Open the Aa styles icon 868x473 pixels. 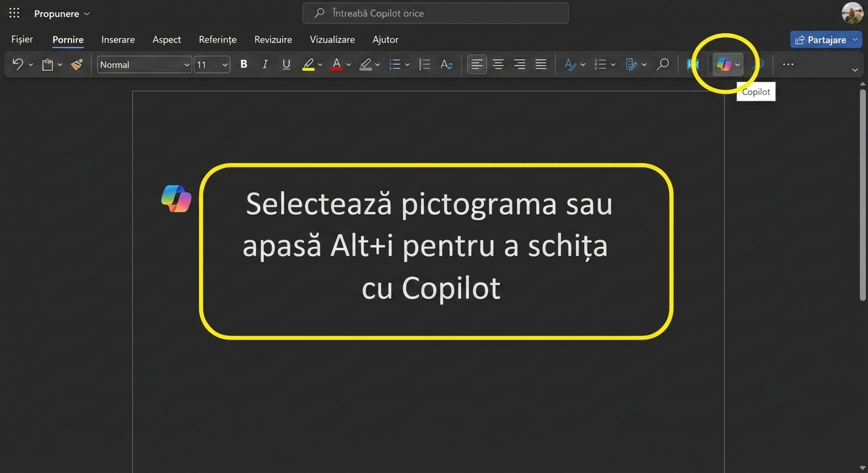[446, 64]
